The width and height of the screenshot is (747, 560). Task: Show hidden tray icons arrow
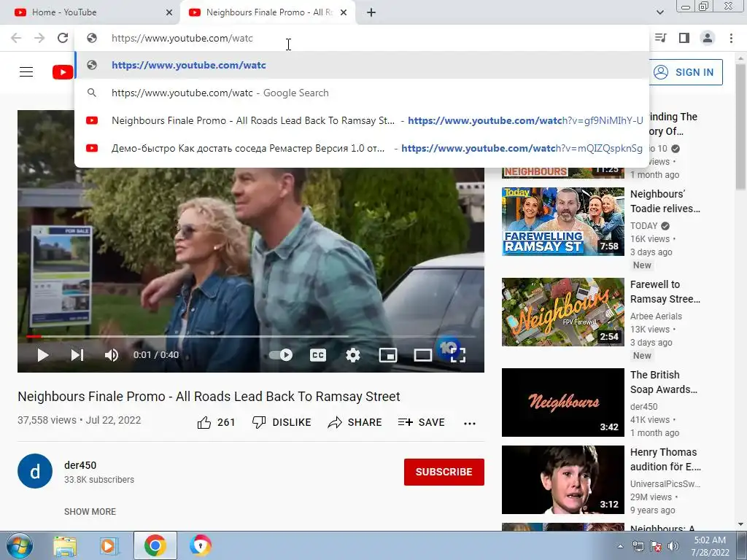pyautogui.click(x=620, y=546)
